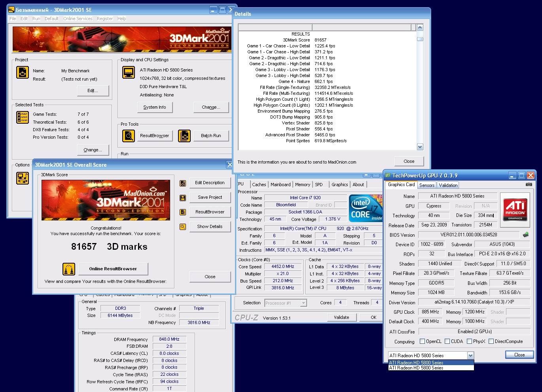Click the Online ResultBrowser people icon
Image resolution: width=542 pixels, height=392 pixels.
[x=69, y=269]
